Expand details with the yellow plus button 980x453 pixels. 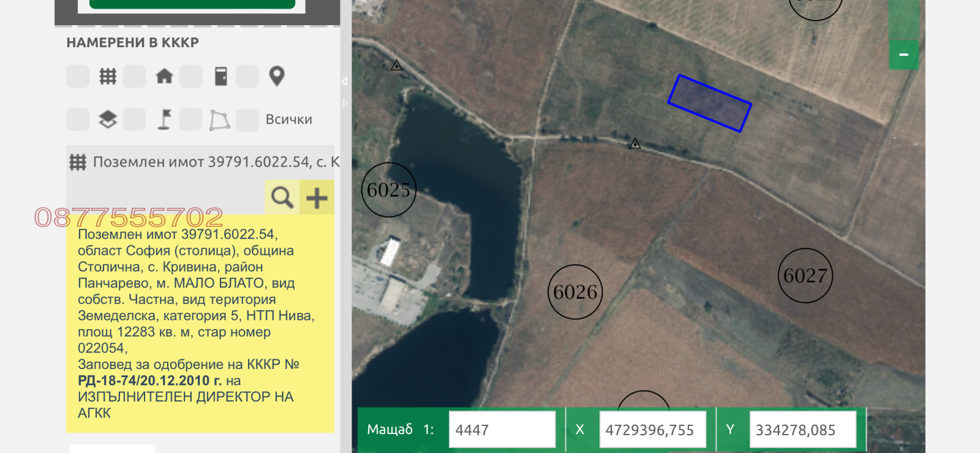click(x=317, y=197)
